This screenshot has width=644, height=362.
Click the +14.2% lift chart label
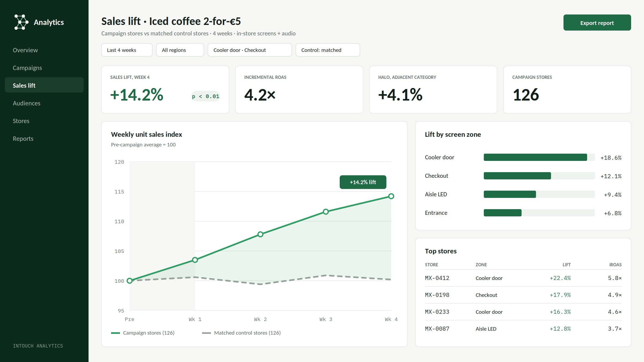(363, 182)
